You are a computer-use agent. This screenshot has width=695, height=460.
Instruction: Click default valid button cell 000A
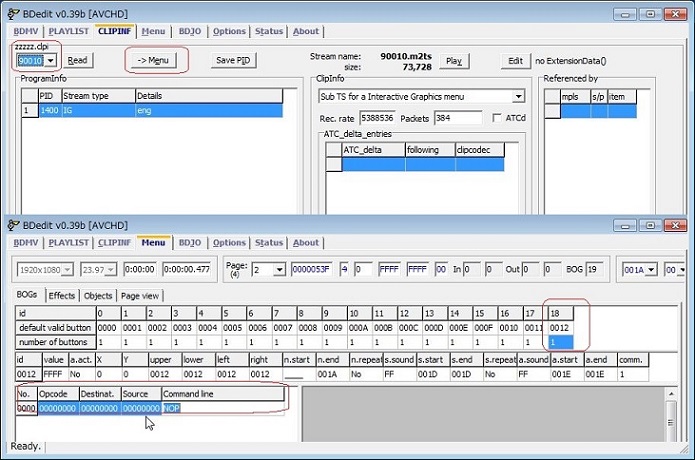pyautogui.click(x=359, y=328)
